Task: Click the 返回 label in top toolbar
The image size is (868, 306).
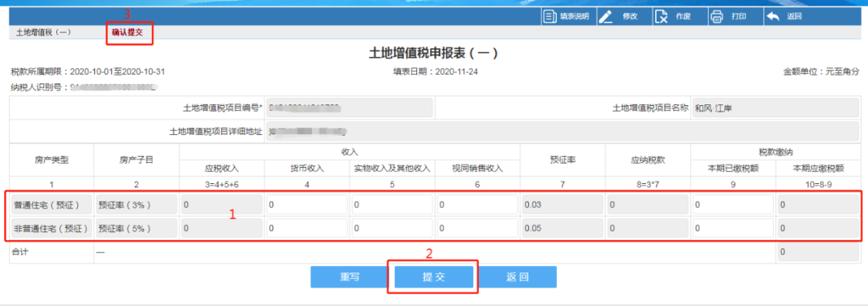Action: click(x=794, y=17)
